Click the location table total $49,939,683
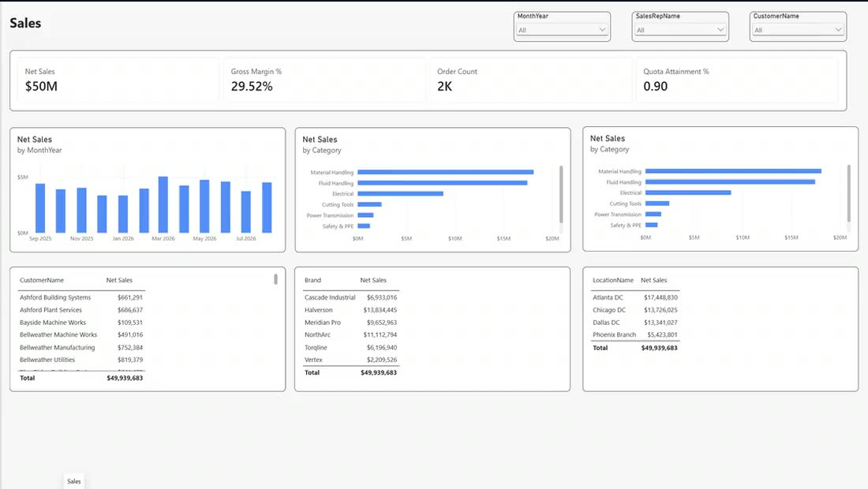Screen dimensions: 868x489 point(660,348)
